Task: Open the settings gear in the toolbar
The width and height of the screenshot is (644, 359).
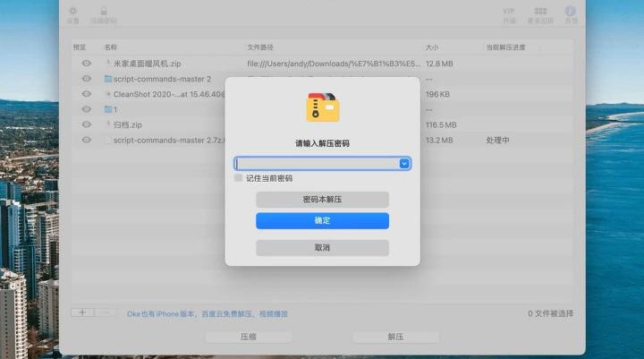Action: (73, 15)
